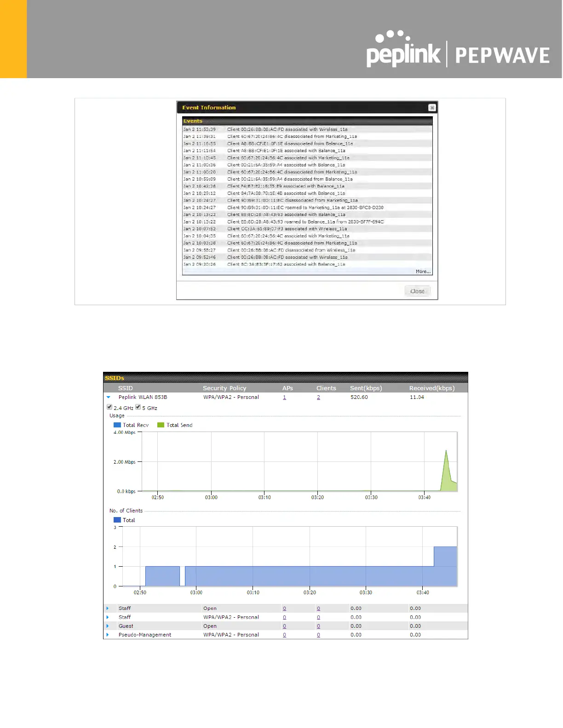Click the Total clients blue legend swatch
The image size is (563, 728).
(117, 520)
